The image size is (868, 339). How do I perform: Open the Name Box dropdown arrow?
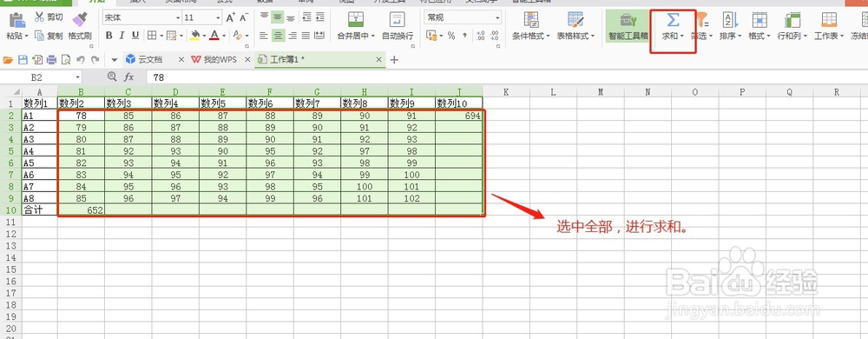coord(77,77)
